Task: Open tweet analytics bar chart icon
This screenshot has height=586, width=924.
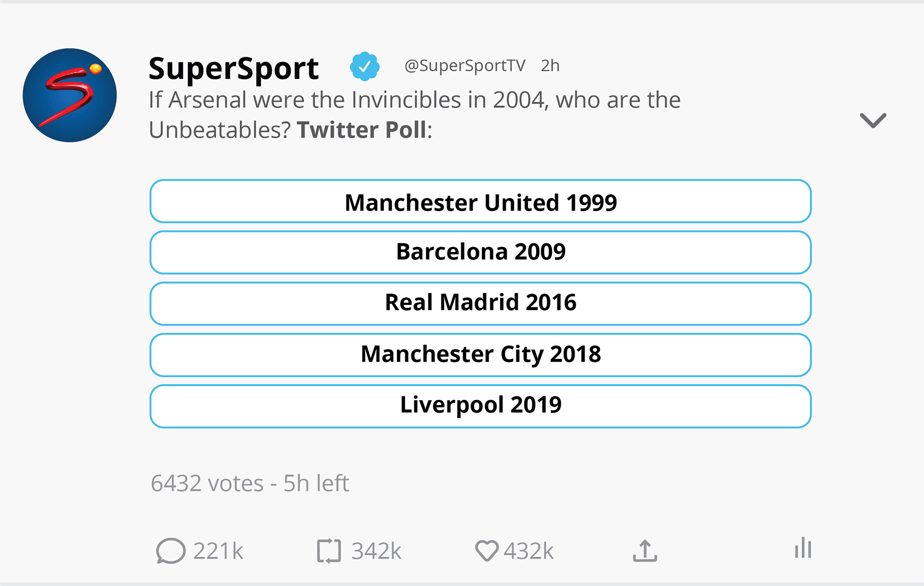Action: (x=803, y=548)
